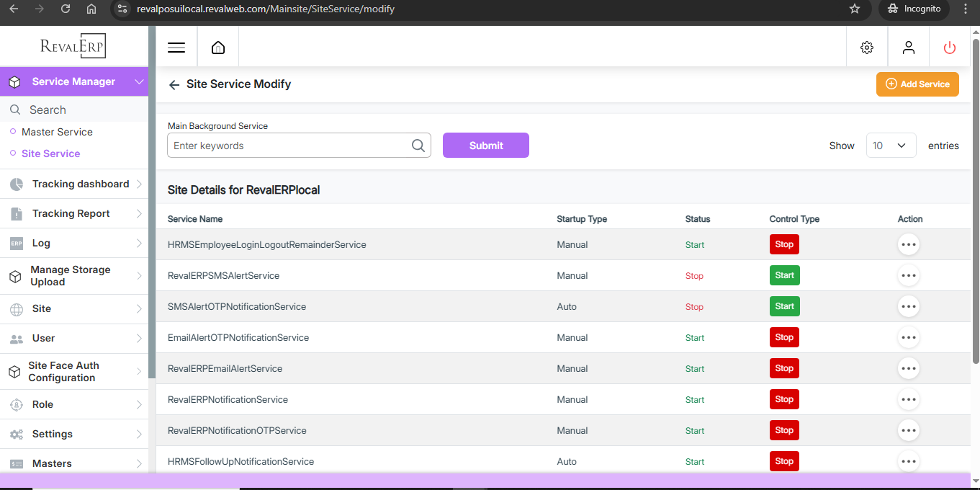The width and height of the screenshot is (980, 490).
Task: Select Master Service in sidebar
Action: 57,132
